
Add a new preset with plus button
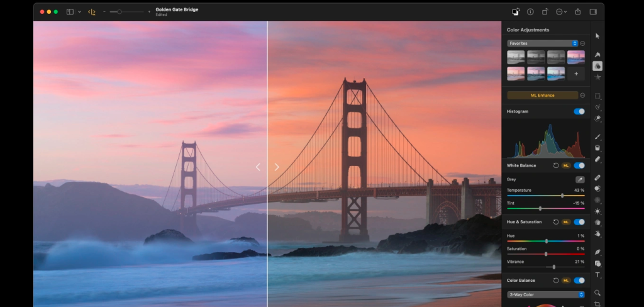coord(576,74)
